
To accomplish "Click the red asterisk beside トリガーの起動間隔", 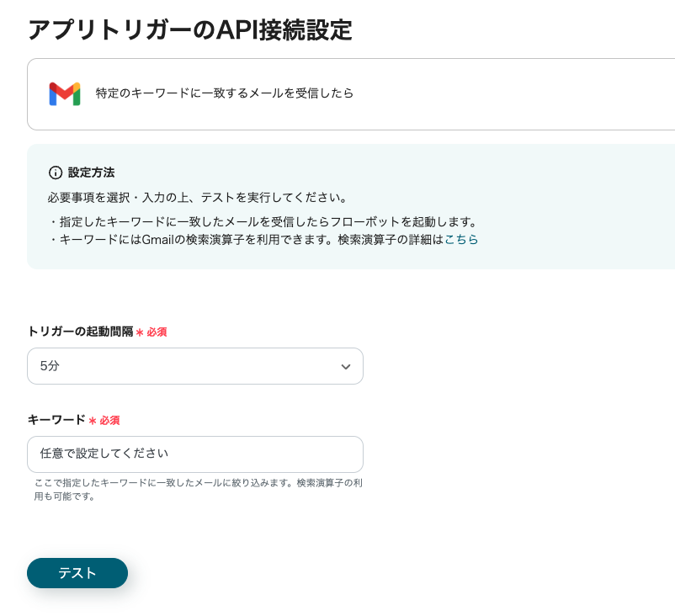I will pos(140,332).
